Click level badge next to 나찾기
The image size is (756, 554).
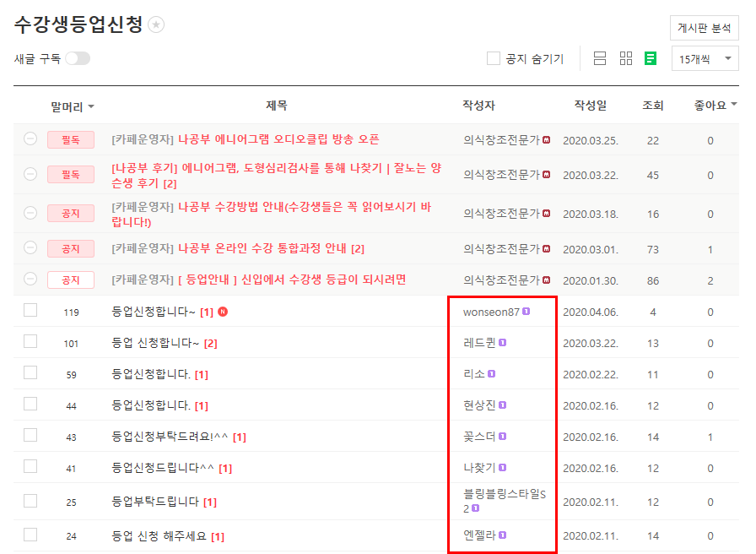coord(502,468)
